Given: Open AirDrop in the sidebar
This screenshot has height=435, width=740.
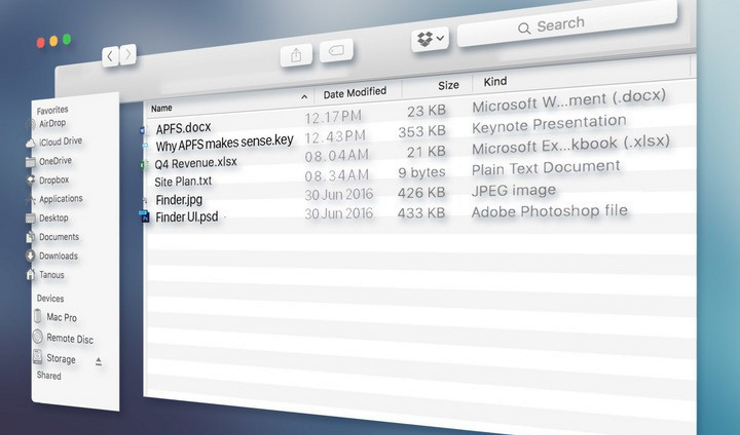Looking at the screenshot, I should pyautogui.click(x=52, y=124).
